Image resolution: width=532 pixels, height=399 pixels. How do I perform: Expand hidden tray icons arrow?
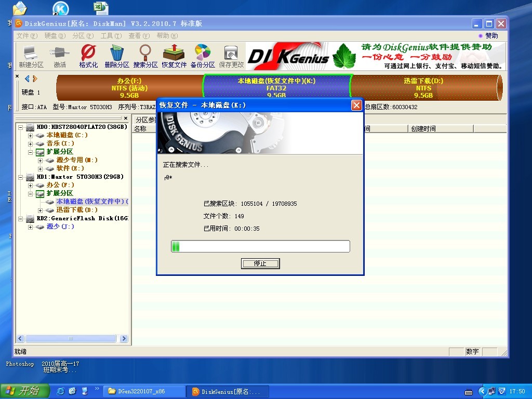pos(483,392)
